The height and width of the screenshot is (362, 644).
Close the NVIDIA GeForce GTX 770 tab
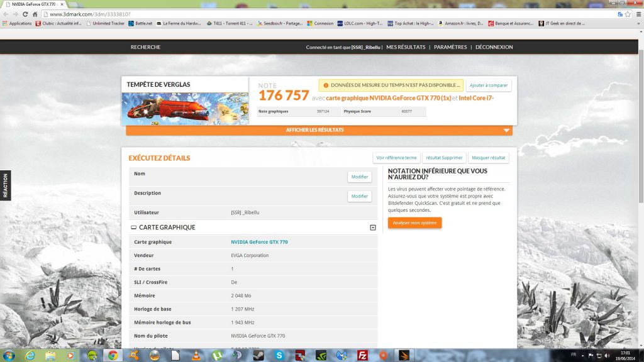click(x=62, y=4)
